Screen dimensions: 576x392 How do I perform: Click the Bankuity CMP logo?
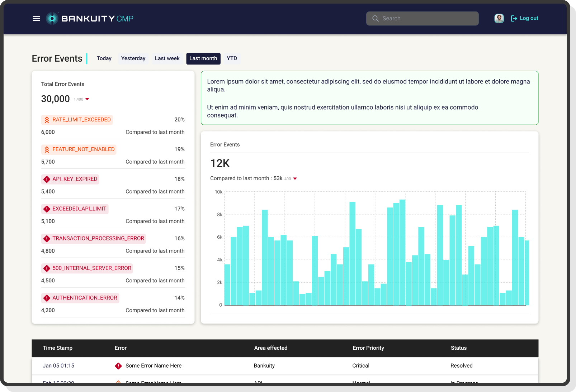click(x=89, y=18)
